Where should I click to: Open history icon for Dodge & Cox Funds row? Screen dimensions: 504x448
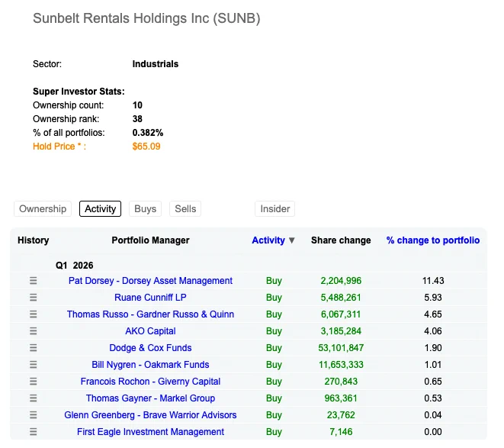pos(33,347)
